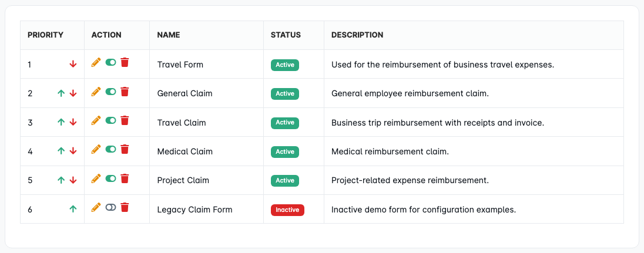Viewport: 644px width, 253px height.
Task: Delete the Travel Form row
Action: pos(125,62)
